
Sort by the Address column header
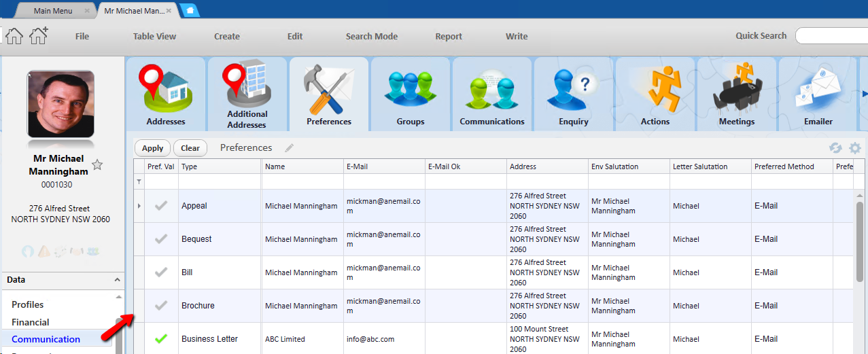point(547,166)
